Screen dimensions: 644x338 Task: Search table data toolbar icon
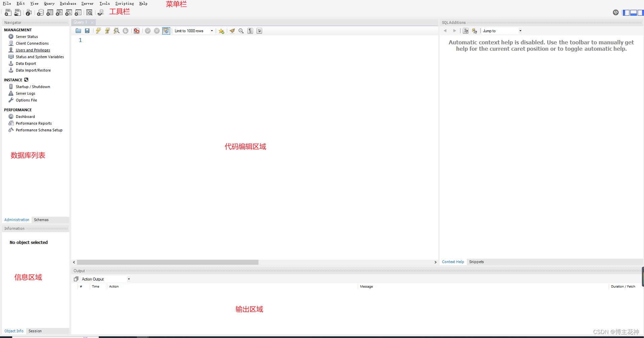coord(89,12)
